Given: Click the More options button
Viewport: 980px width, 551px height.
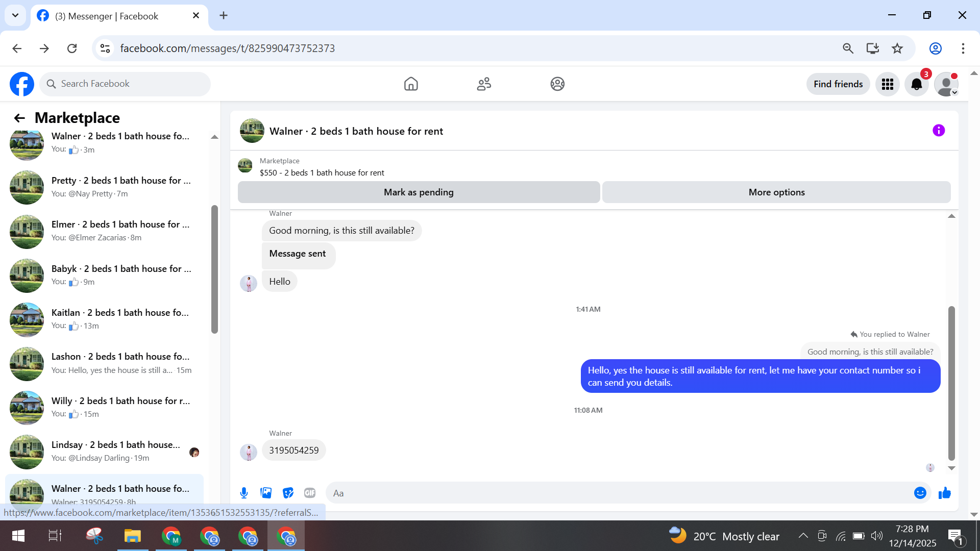Looking at the screenshot, I should [776, 192].
